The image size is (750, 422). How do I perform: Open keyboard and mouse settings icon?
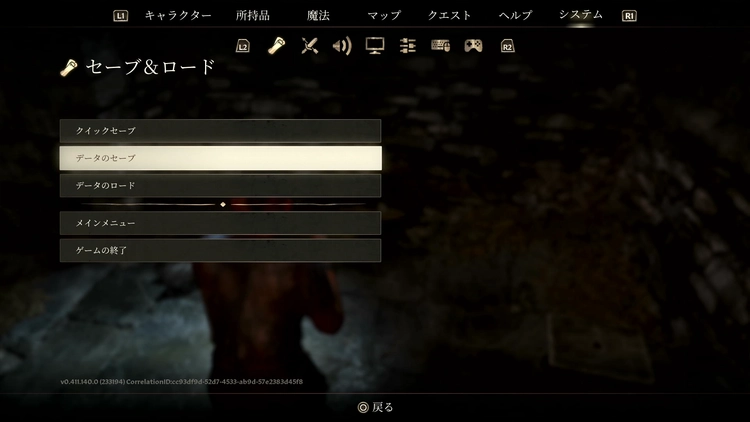click(x=441, y=45)
